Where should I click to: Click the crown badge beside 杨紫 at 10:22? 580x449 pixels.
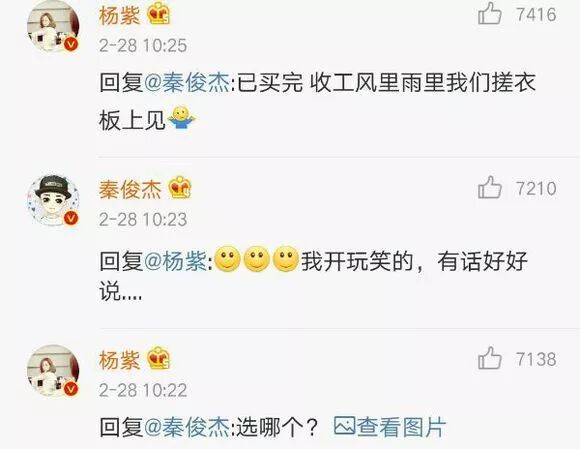tap(159, 358)
